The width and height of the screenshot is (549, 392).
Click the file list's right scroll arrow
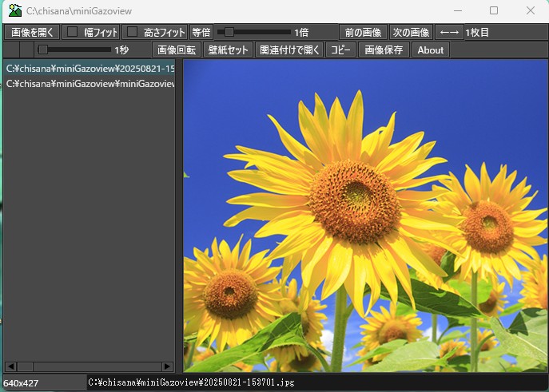168,366
